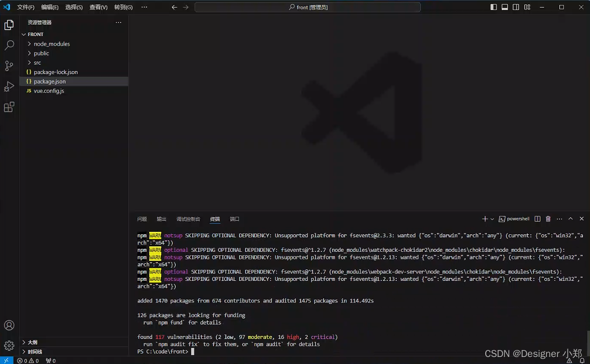Open the 编辑(E) menu
Screen dimensions: 590x364
coord(50,7)
